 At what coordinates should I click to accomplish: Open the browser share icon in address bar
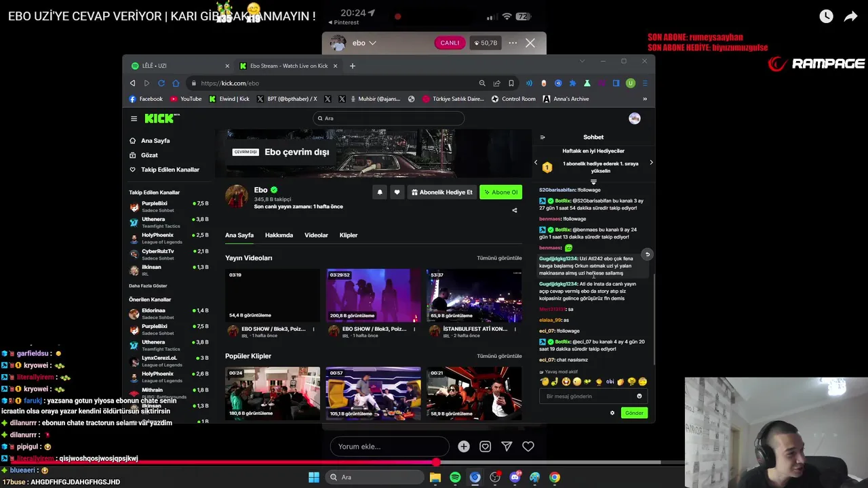496,83
